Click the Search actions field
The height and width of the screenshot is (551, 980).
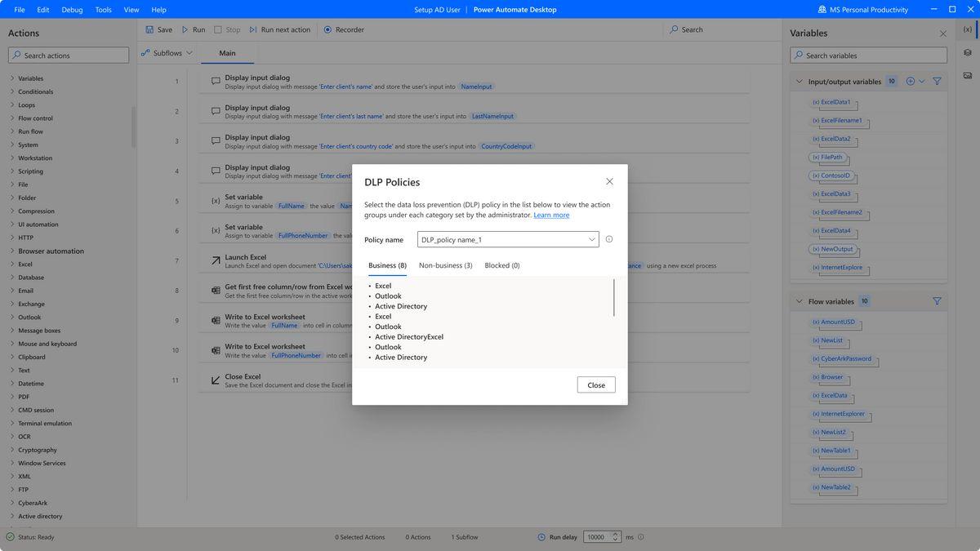(69, 56)
